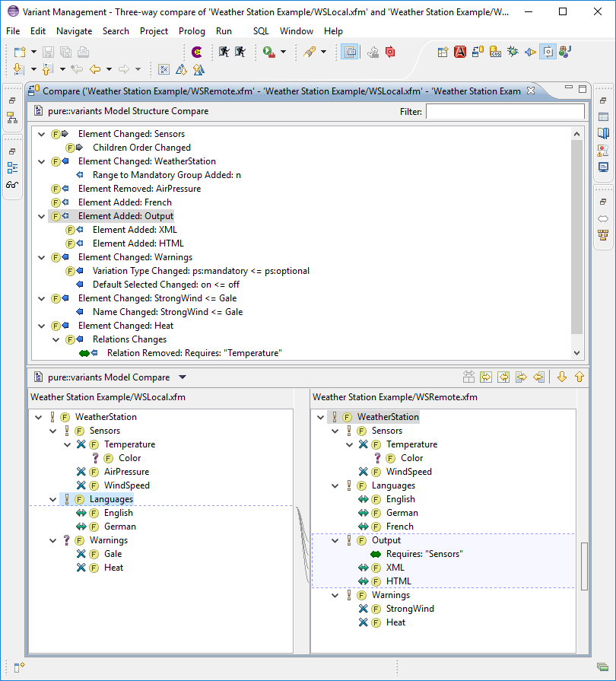This screenshot has height=681, width=616.
Task: Go to next difference down arrow
Action: point(562,377)
